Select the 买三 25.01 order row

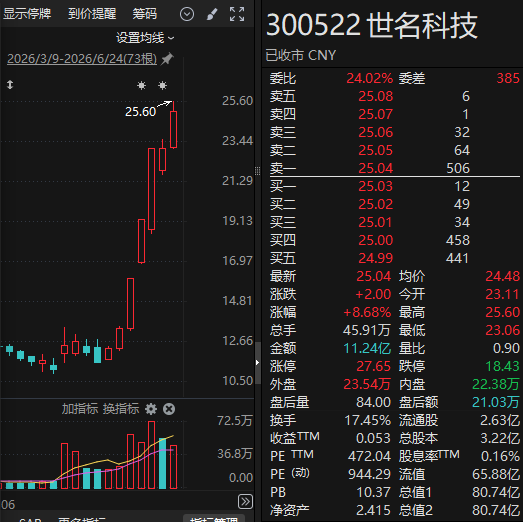(395, 222)
